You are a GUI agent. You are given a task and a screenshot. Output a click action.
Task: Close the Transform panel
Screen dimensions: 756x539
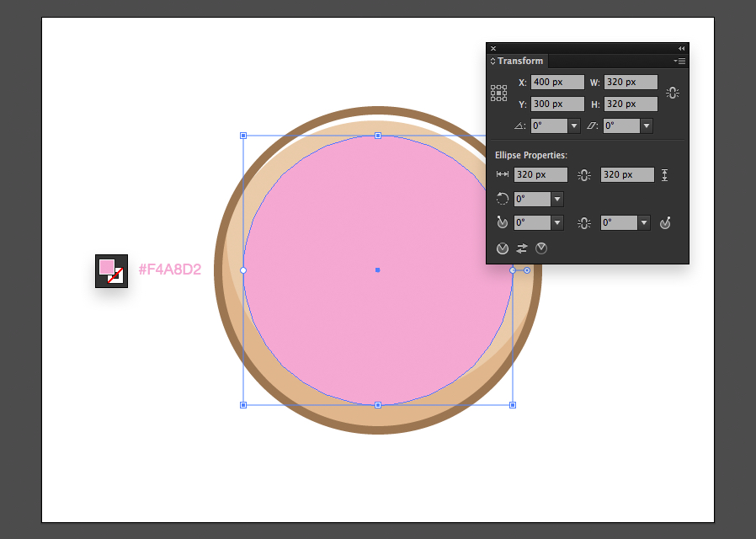point(493,48)
